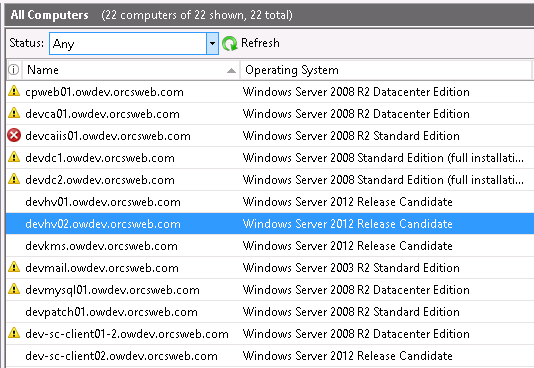
Task: Click OS cell of devkms row
Action: tap(347, 246)
